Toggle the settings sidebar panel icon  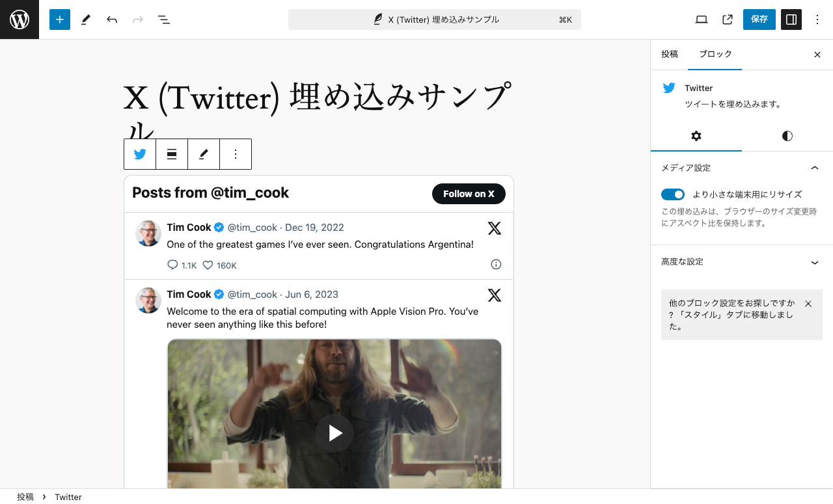pyautogui.click(x=791, y=20)
